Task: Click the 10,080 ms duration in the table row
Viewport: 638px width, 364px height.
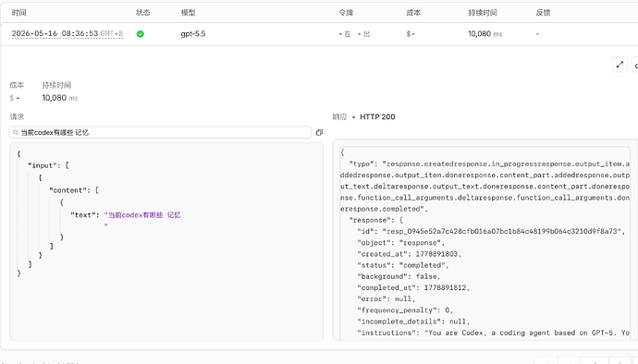Action: tap(485, 34)
